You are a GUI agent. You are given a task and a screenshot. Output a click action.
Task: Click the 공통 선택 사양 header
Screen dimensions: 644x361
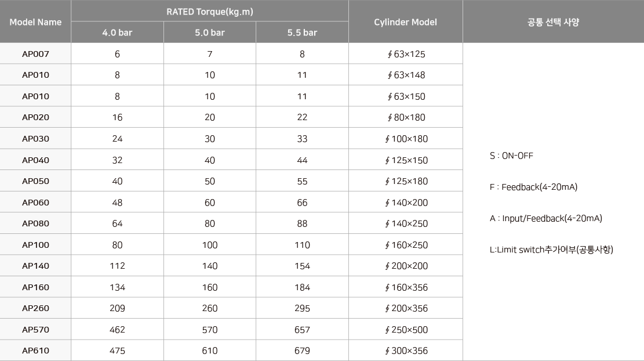pos(553,22)
